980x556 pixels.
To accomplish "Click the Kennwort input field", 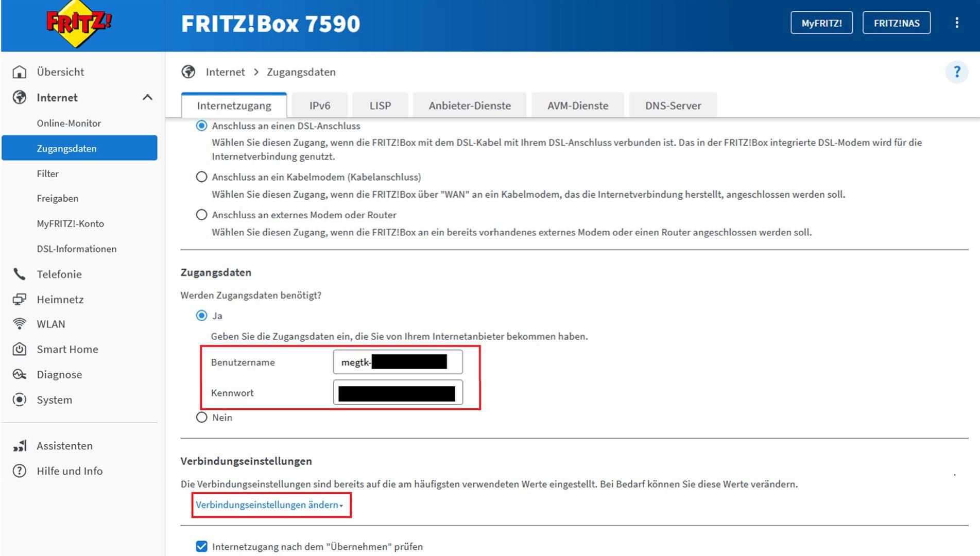I will (398, 392).
